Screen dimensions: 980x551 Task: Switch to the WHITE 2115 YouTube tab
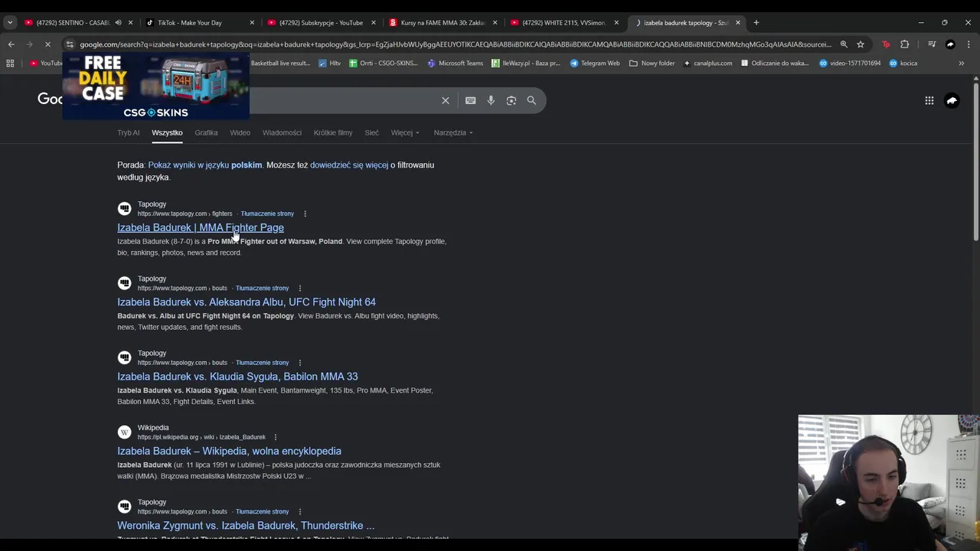tap(564, 22)
